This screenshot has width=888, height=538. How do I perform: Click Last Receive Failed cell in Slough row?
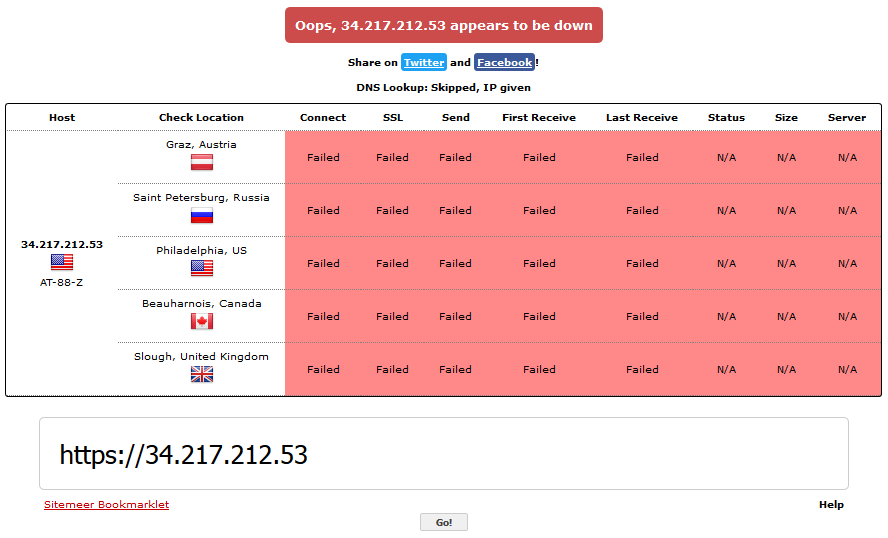642,369
